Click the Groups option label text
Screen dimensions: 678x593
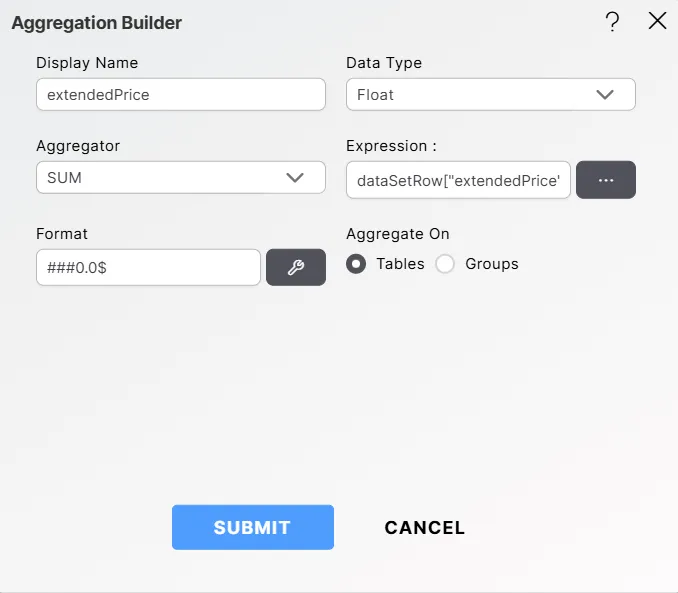coord(492,264)
